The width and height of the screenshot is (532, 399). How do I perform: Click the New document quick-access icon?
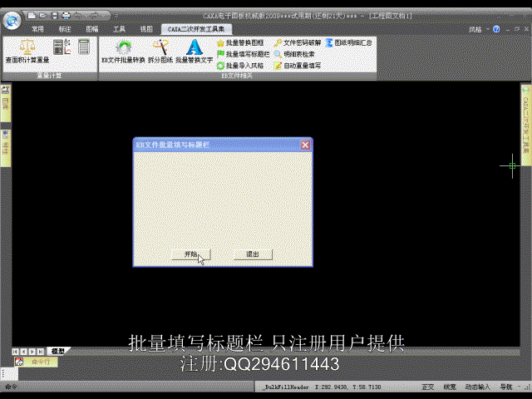(32, 15)
